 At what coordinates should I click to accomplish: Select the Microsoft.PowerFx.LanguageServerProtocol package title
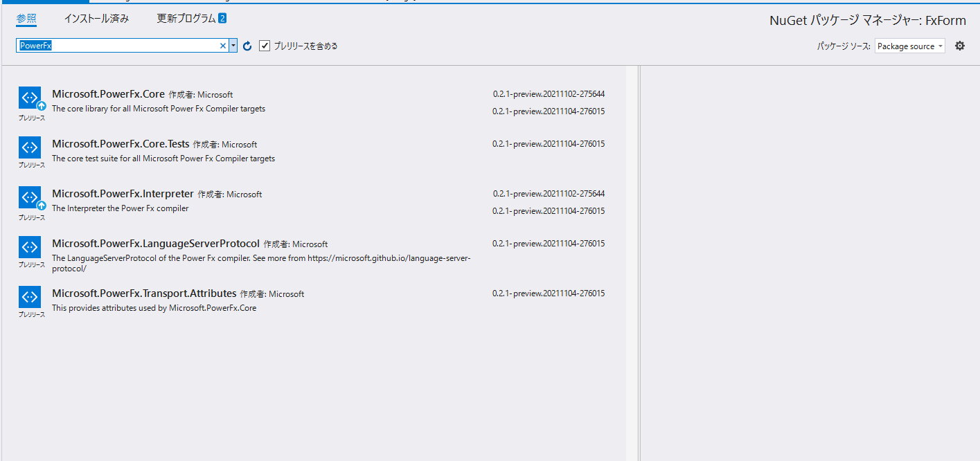[x=156, y=244]
